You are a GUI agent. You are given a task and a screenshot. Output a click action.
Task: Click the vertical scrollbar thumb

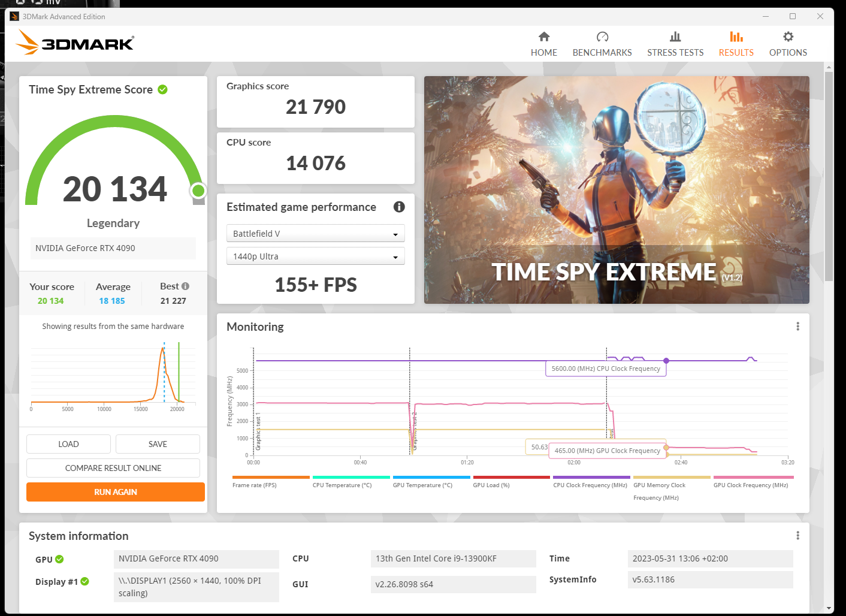coord(829,176)
